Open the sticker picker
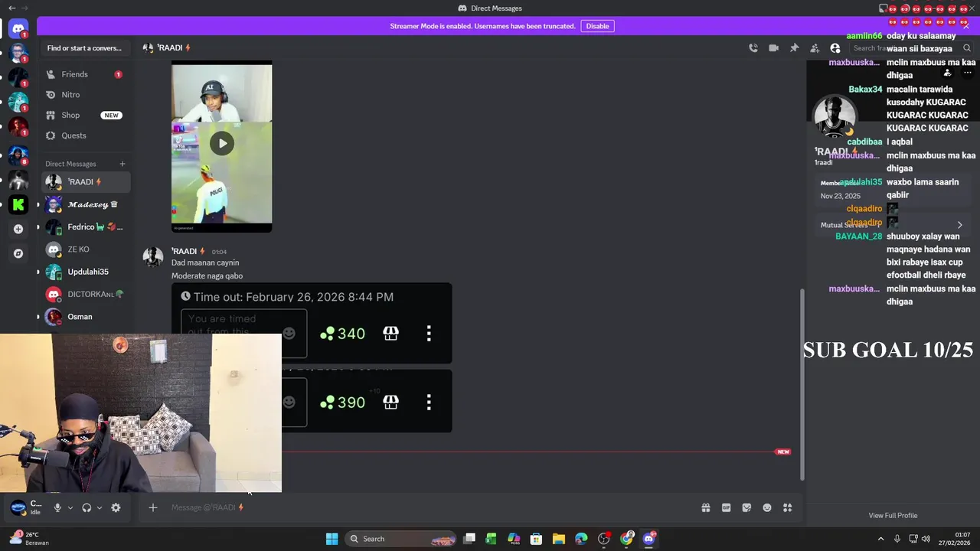Screen dimensions: 980x551 tap(746, 507)
